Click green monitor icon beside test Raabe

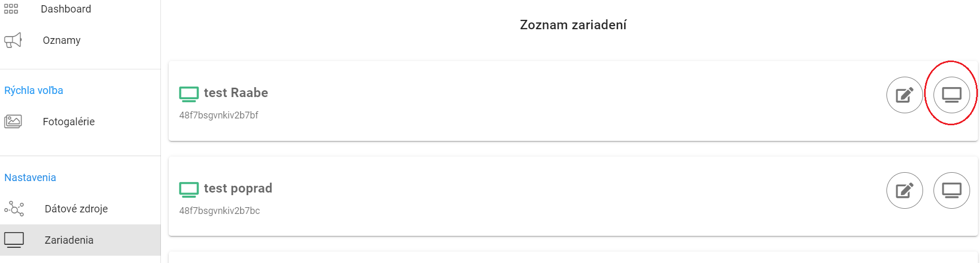[x=189, y=94]
